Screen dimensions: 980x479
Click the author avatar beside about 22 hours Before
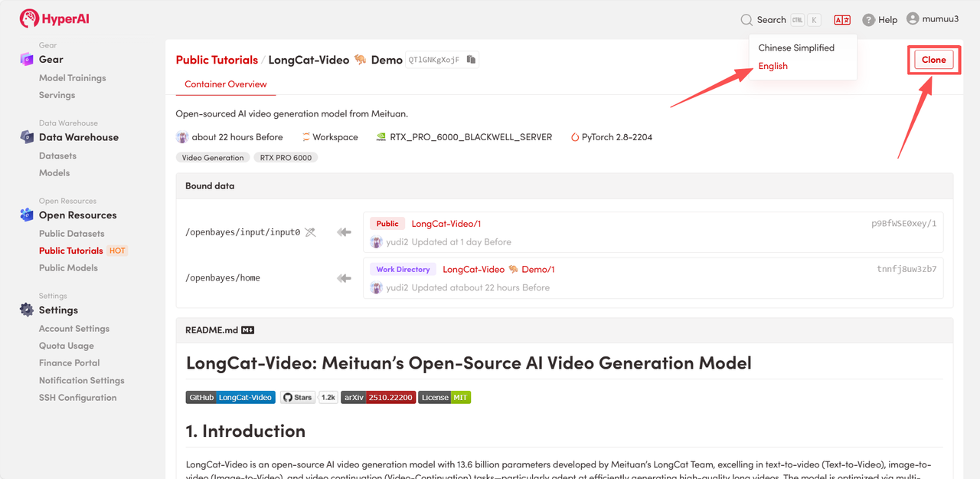pyautogui.click(x=182, y=137)
